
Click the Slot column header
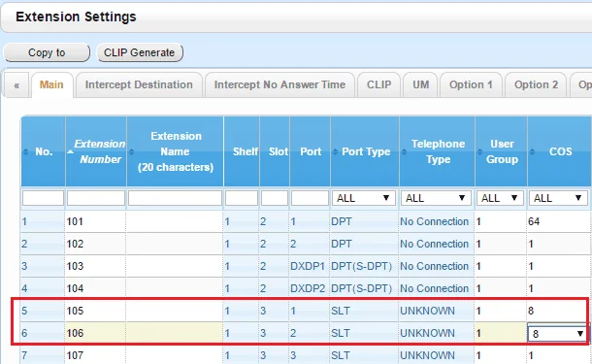275,151
